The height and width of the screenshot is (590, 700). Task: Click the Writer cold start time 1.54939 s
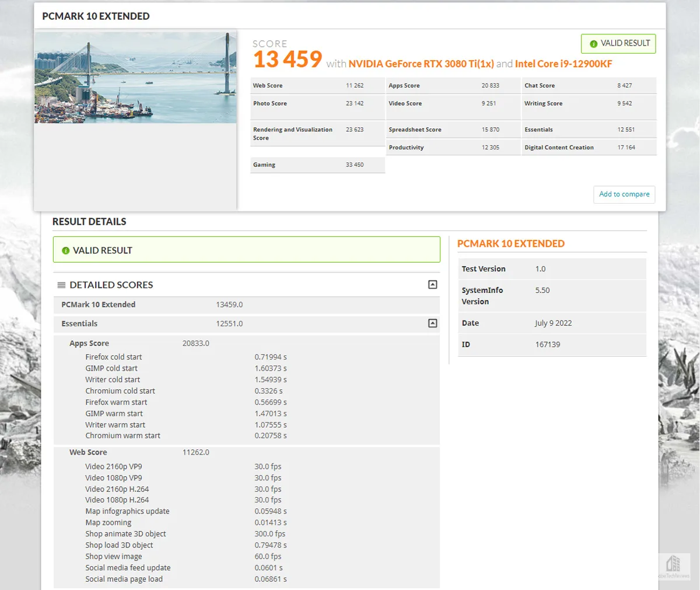[x=271, y=380]
